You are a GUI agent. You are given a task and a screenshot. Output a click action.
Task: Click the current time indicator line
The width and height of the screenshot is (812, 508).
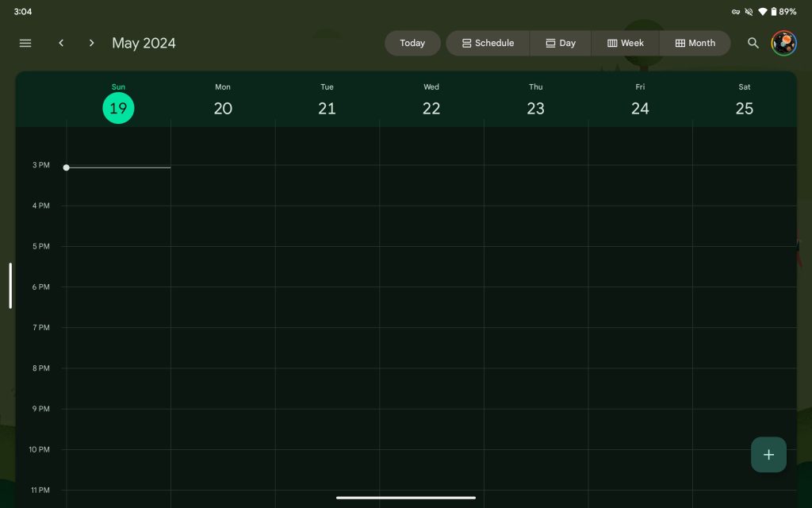click(119, 167)
